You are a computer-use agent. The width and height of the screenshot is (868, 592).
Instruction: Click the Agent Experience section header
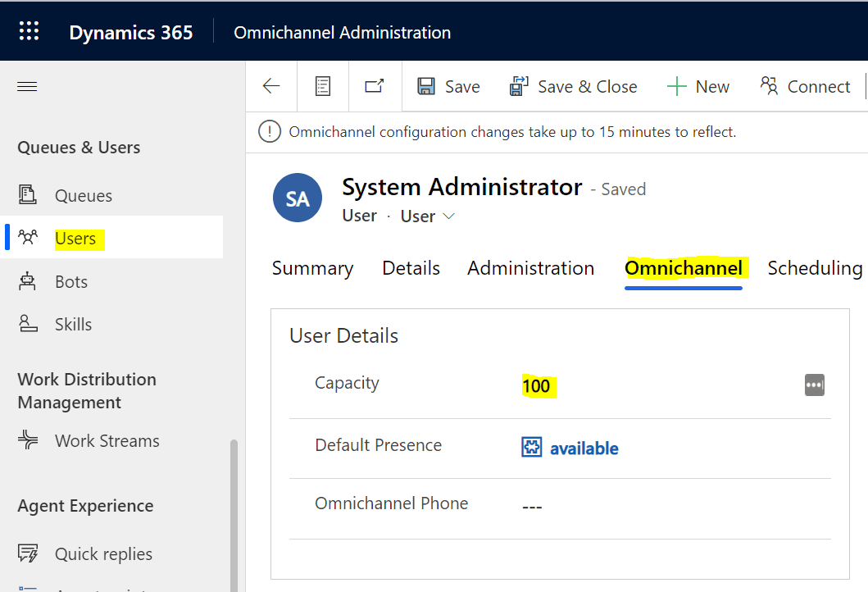85,506
